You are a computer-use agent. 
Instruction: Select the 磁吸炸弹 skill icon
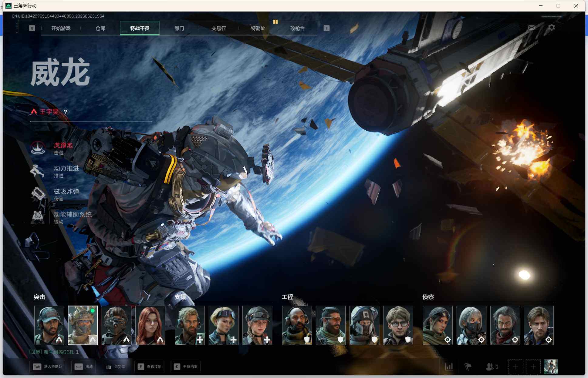point(38,194)
